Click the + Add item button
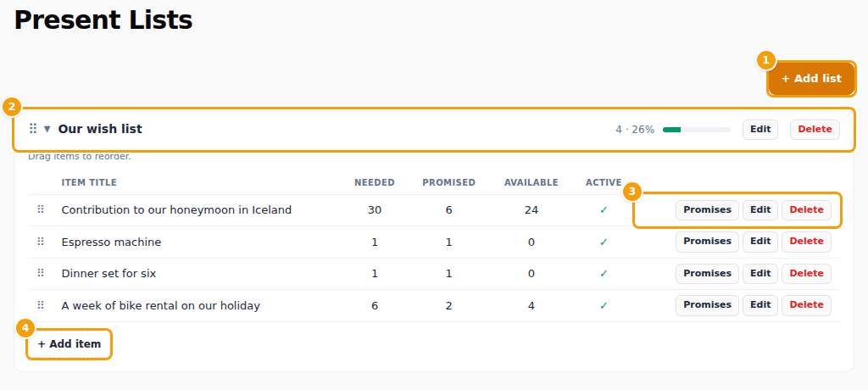Viewport: 868px width, 390px height. (x=70, y=344)
